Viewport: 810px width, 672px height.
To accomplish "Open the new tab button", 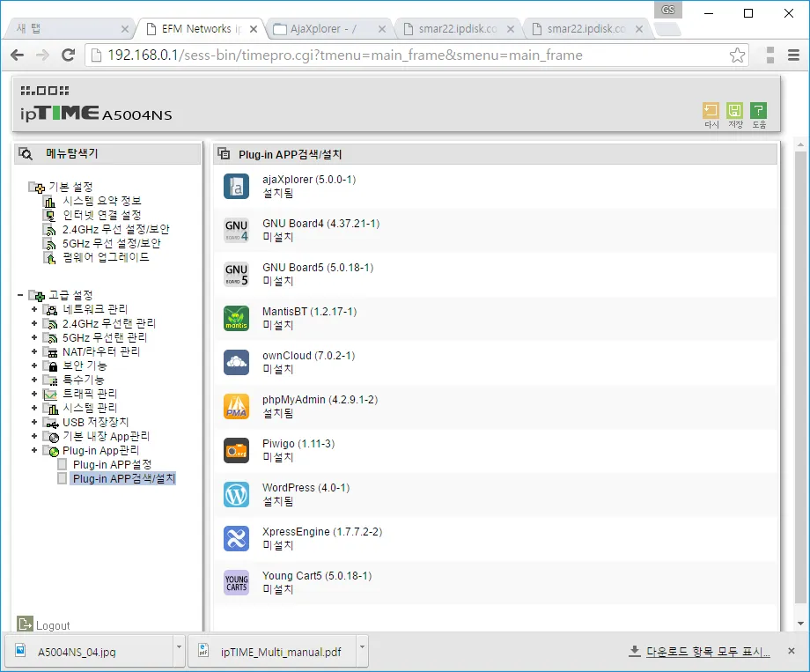I will [x=668, y=29].
